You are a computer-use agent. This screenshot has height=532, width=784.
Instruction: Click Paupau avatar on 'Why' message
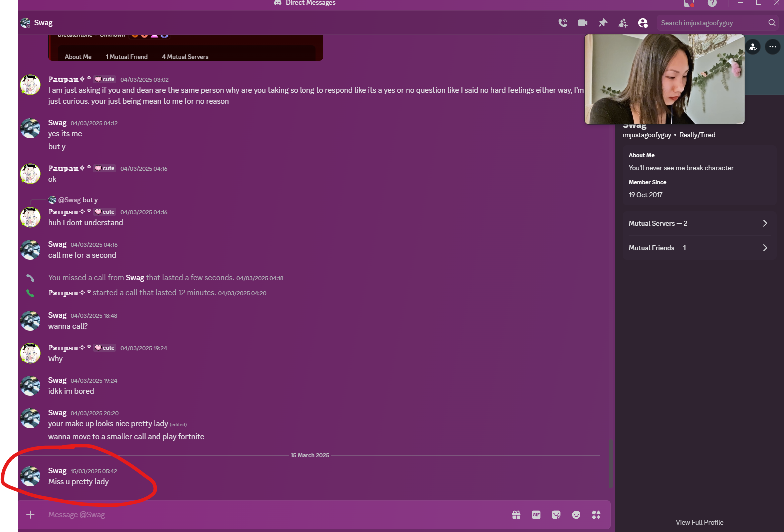coord(30,353)
